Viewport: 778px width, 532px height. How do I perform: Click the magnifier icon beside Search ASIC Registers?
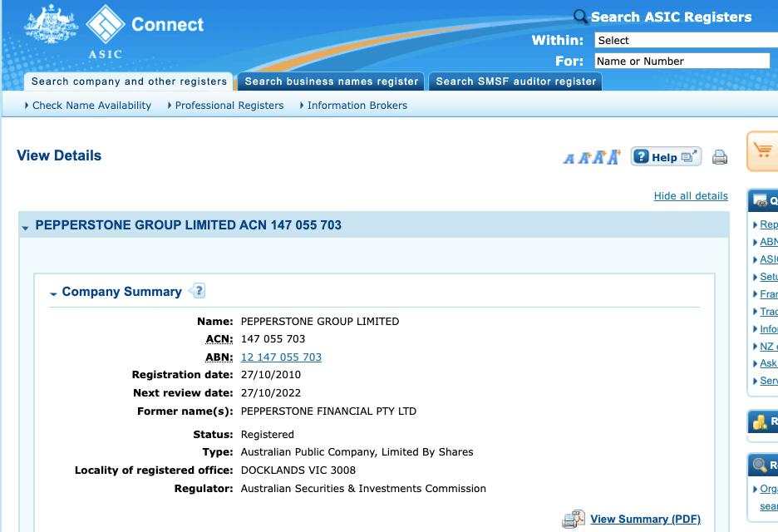pyautogui.click(x=579, y=17)
